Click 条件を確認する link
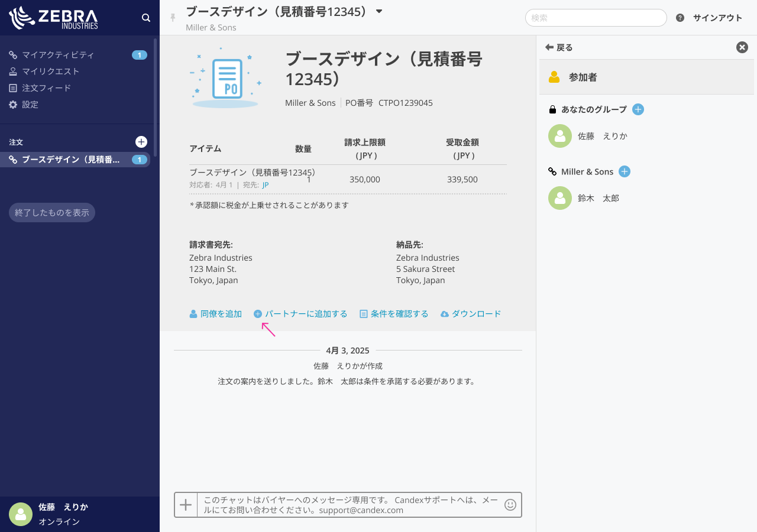 394,314
